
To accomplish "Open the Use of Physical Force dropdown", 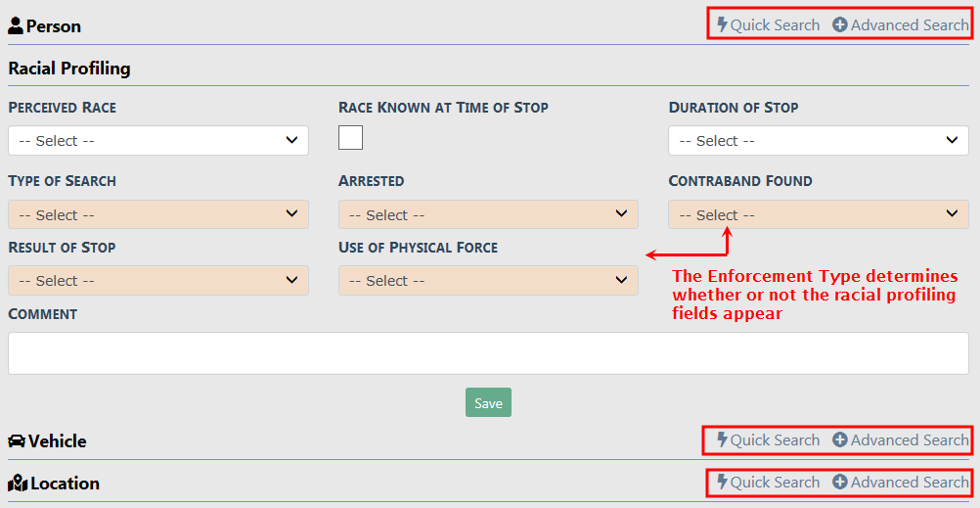I will tap(488, 281).
